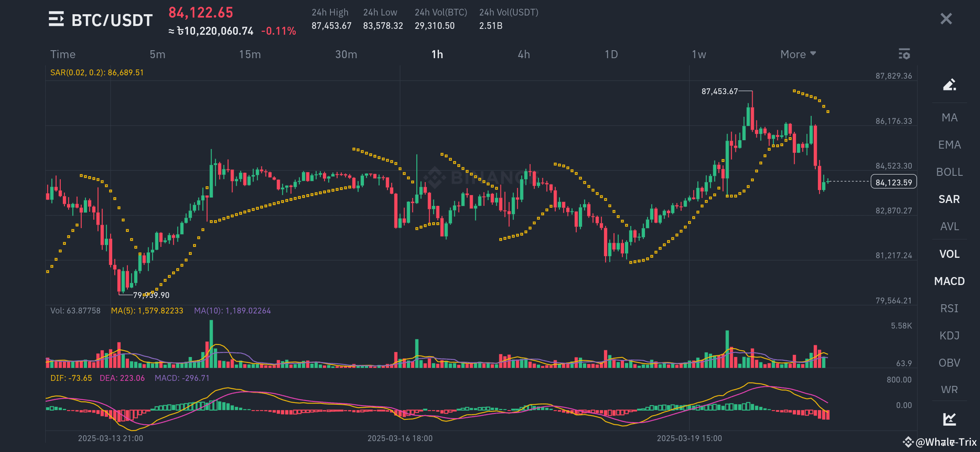Enable the KDJ indicator
The image size is (980, 452).
click(x=949, y=335)
